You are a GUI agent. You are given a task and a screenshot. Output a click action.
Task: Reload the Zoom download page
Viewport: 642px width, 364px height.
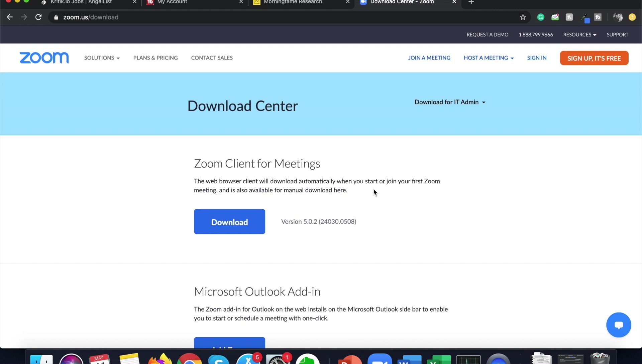coord(38,17)
